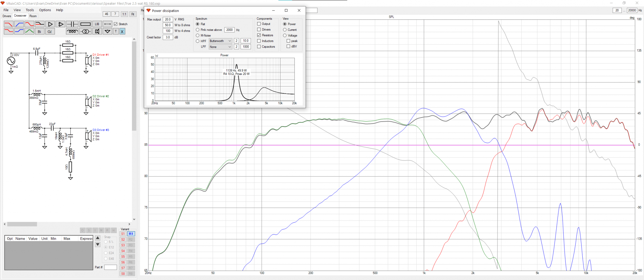
Task: Add a ground symbol component
Action: (107, 31)
